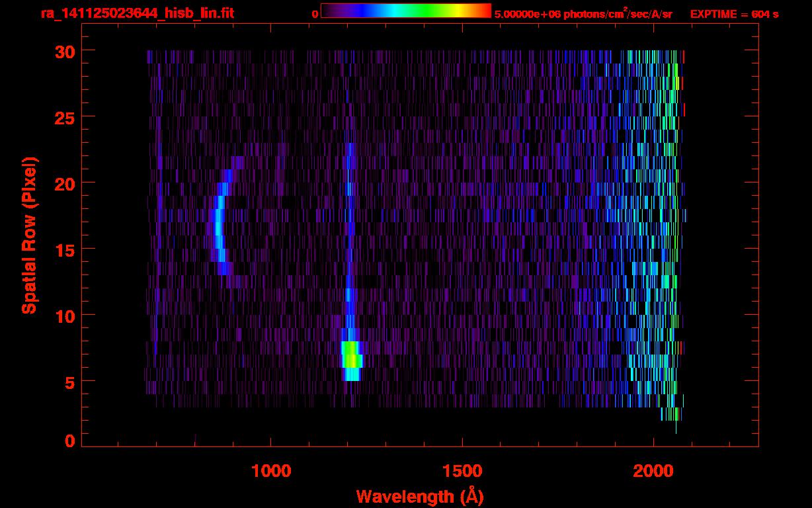The height and width of the screenshot is (508, 812).
Task: Click the 30 spatial row tick label
Action: [x=65, y=51]
